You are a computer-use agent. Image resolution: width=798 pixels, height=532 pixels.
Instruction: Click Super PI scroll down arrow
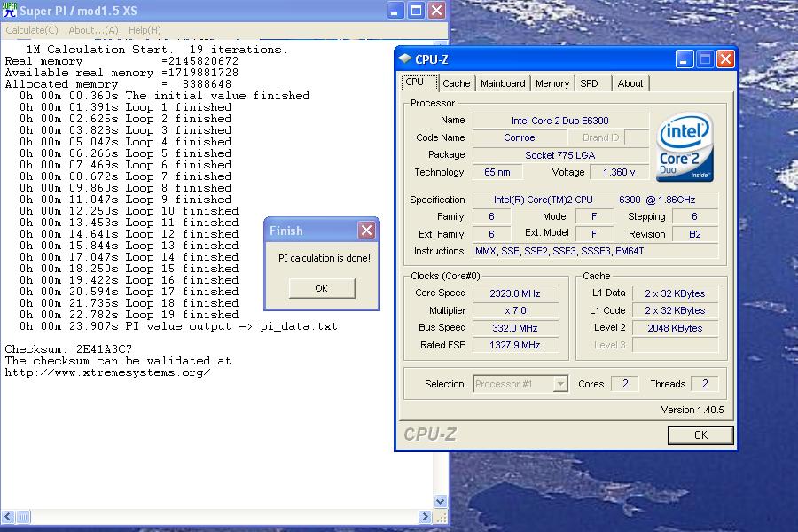point(440,502)
